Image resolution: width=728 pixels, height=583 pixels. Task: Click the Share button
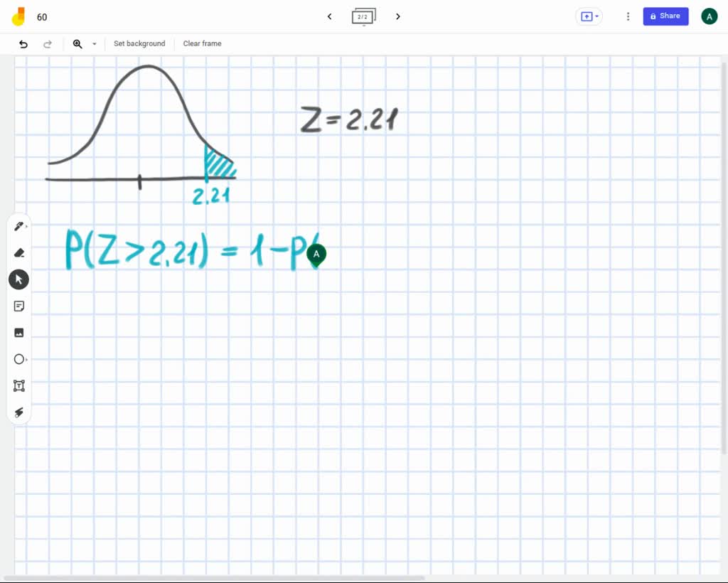[665, 16]
